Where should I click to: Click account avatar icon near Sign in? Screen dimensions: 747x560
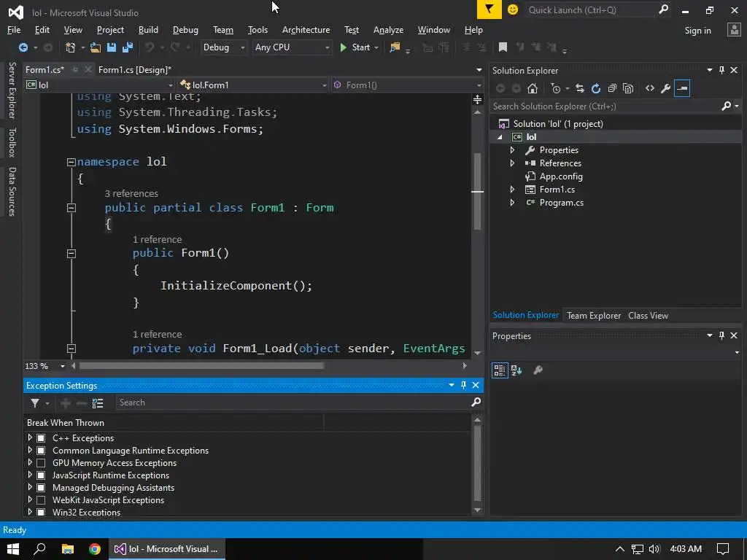[x=734, y=29]
